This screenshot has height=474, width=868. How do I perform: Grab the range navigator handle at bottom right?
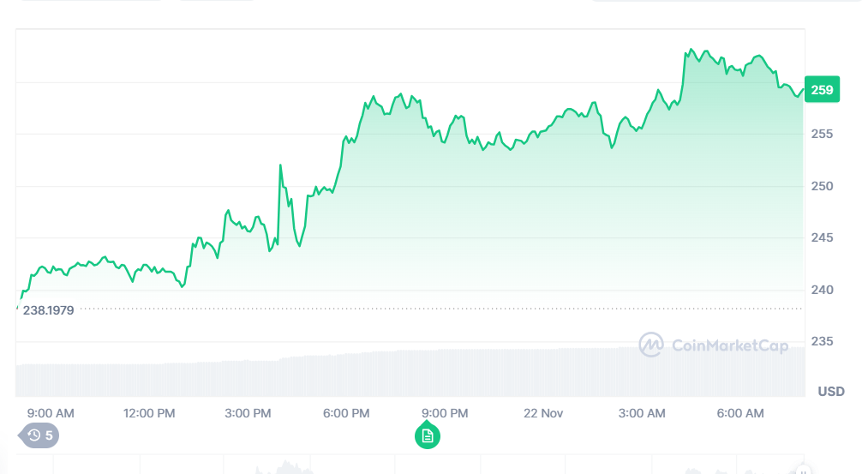click(803, 469)
